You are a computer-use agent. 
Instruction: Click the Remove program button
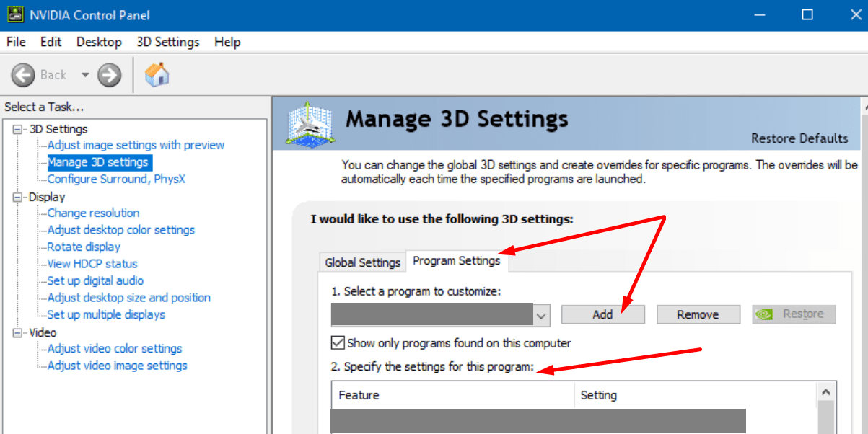698,314
